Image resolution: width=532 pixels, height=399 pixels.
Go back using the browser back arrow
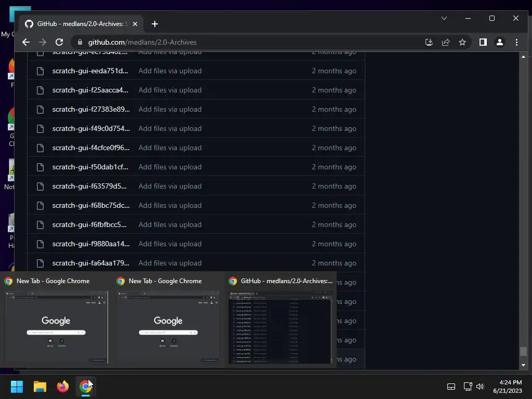click(x=26, y=42)
